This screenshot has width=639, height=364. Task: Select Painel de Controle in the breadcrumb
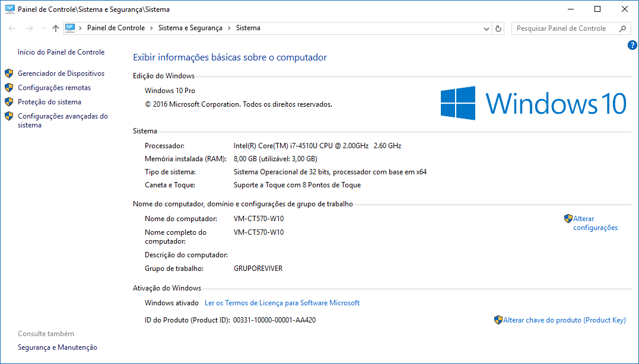pyautogui.click(x=116, y=28)
